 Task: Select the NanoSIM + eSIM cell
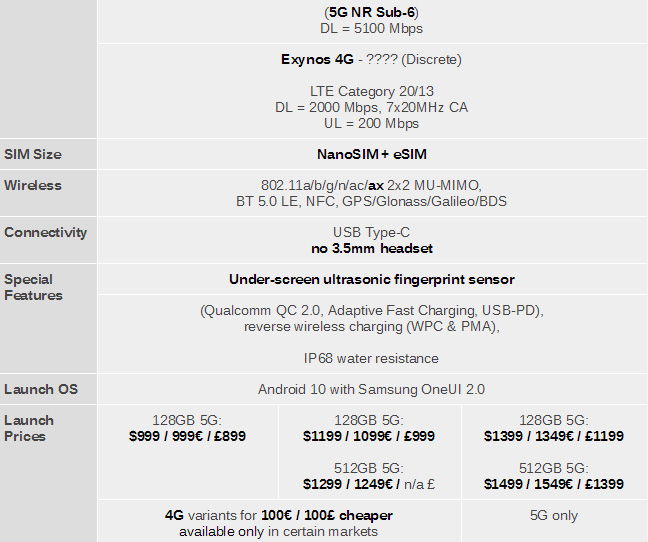click(x=372, y=154)
